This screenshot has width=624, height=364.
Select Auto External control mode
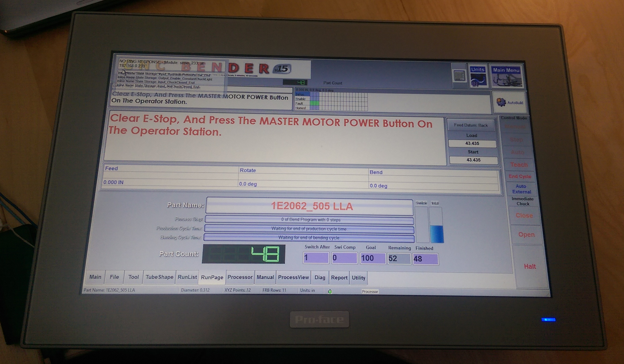tap(521, 189)
